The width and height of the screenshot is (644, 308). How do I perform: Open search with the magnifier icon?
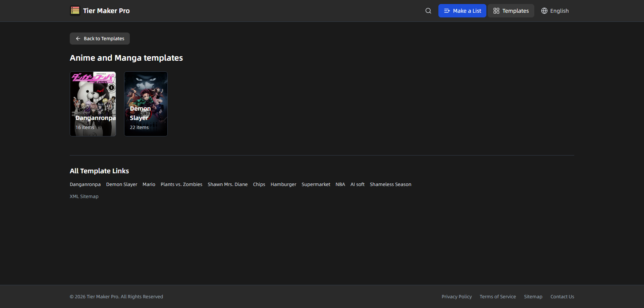point(428,11)
